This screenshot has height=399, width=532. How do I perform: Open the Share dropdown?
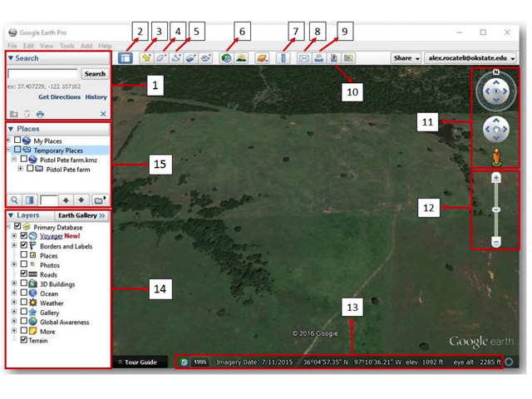coord(406,58)
